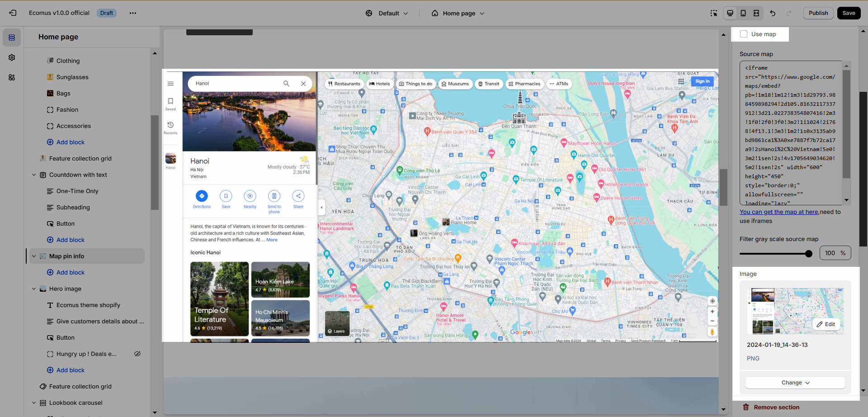Click the map zoom in plus button
868x417 pixels.
712,312
